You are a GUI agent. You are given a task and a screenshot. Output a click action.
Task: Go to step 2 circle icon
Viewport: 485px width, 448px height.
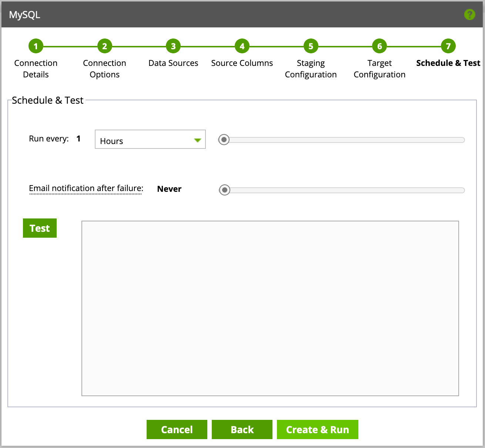pyautogui.click(x=105, y=46)
